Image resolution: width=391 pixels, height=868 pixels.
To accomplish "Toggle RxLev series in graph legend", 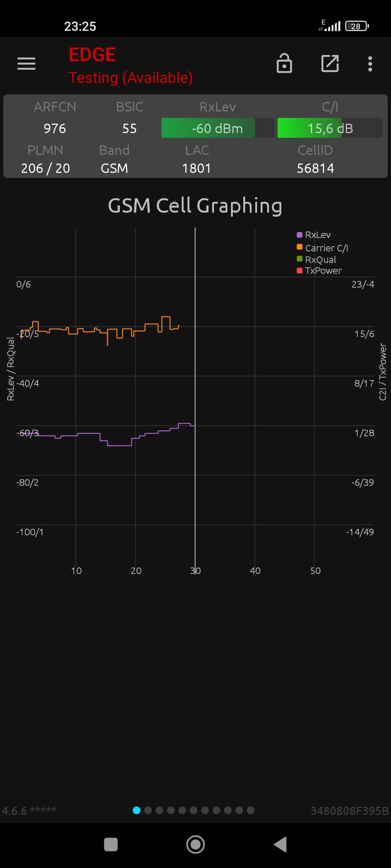I will 314,235.
